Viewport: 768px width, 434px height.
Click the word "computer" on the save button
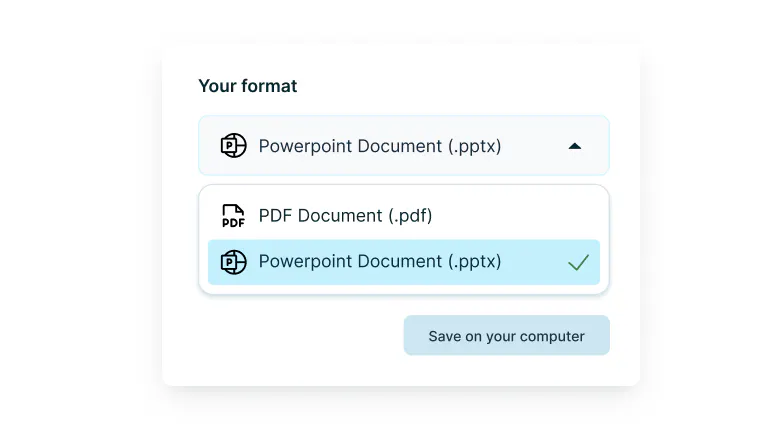(554, 336)
